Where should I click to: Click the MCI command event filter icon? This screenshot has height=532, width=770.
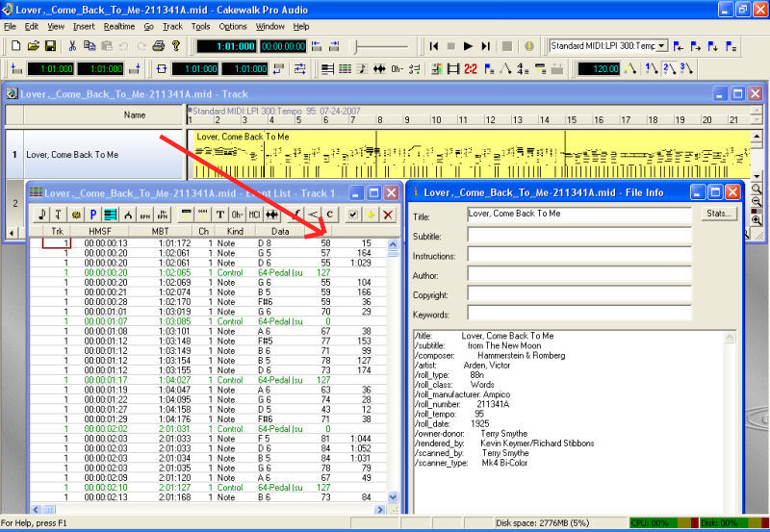254,214
